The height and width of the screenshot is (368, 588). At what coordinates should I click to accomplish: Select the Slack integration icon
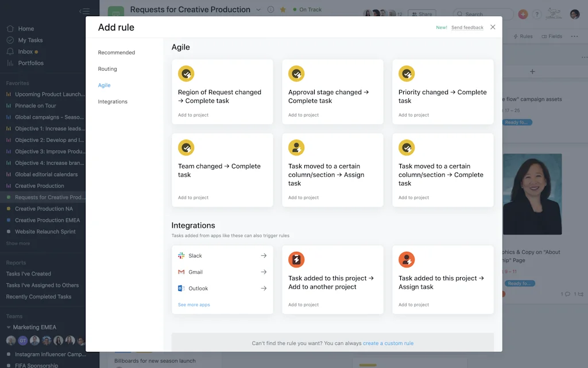pos(183,255)
